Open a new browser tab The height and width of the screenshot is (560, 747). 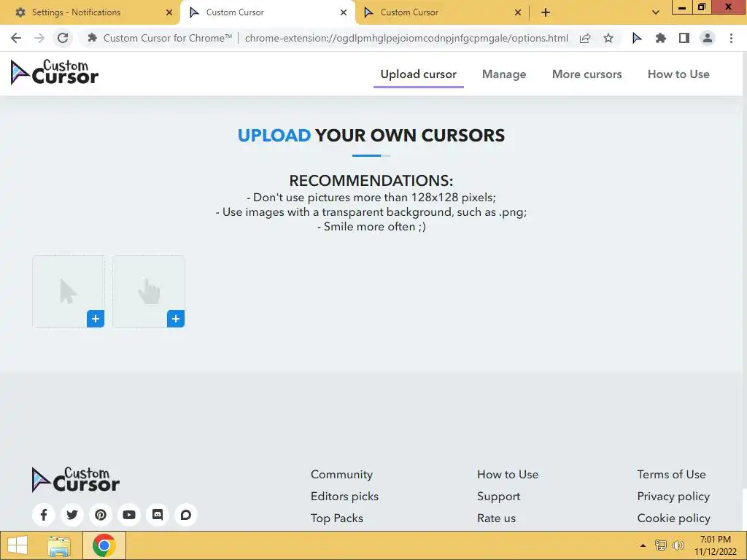click(546, 12)
